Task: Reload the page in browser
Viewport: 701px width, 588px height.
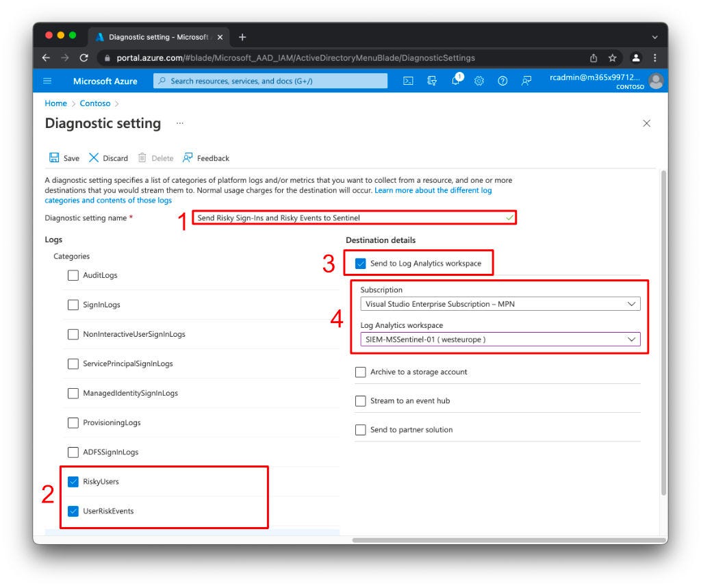Action: [x=84, y=57]
